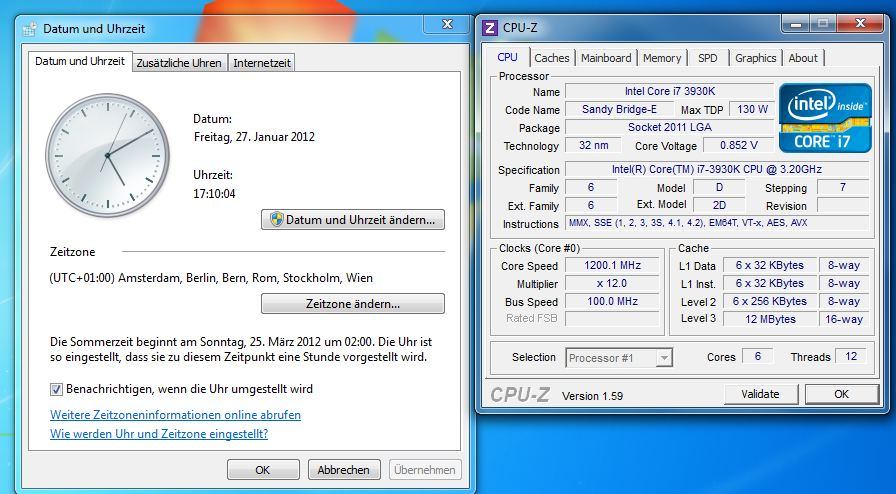Confirm date dialog with OK button
This screenshot has height=494, width=896.
(263, 470)
